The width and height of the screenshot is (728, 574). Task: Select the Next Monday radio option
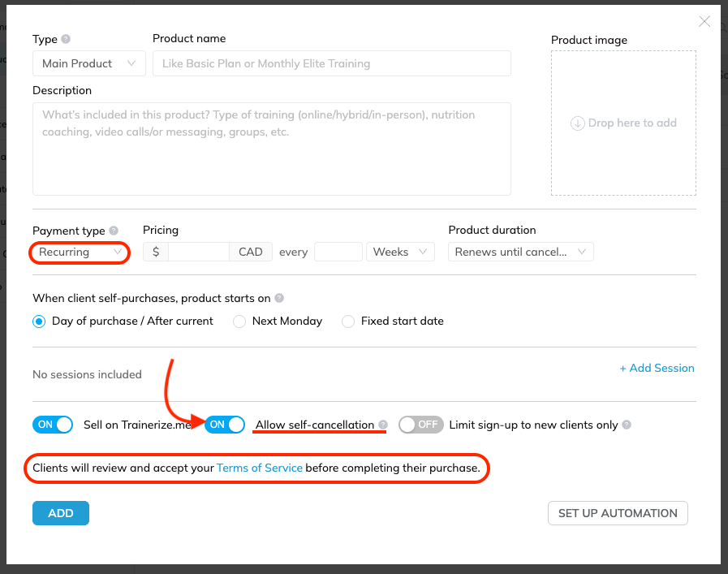239,322
